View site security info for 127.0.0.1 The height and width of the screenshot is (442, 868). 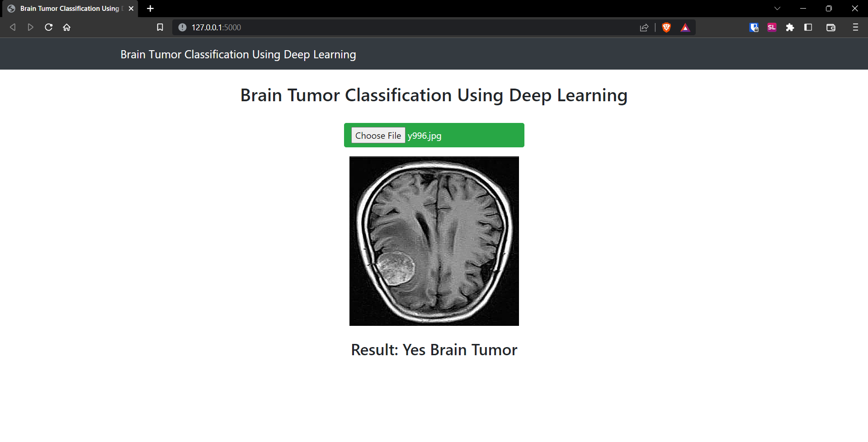[182, 27]
